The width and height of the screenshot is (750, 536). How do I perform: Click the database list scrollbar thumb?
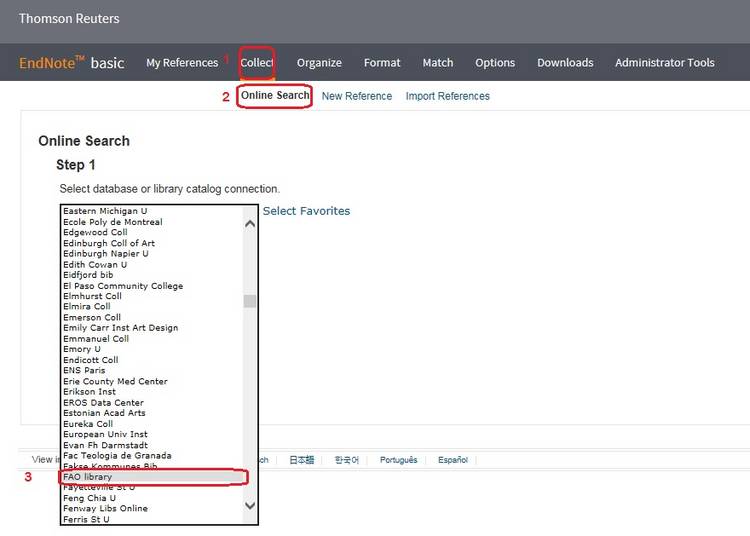coord(250,301)
